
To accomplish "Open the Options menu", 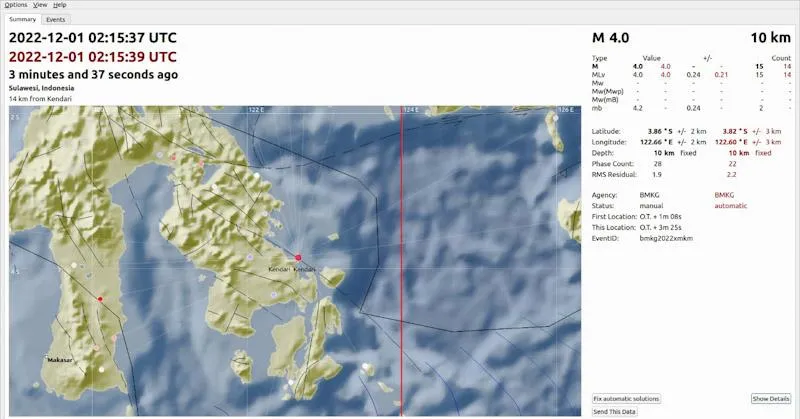I will [x=16, y=5].
